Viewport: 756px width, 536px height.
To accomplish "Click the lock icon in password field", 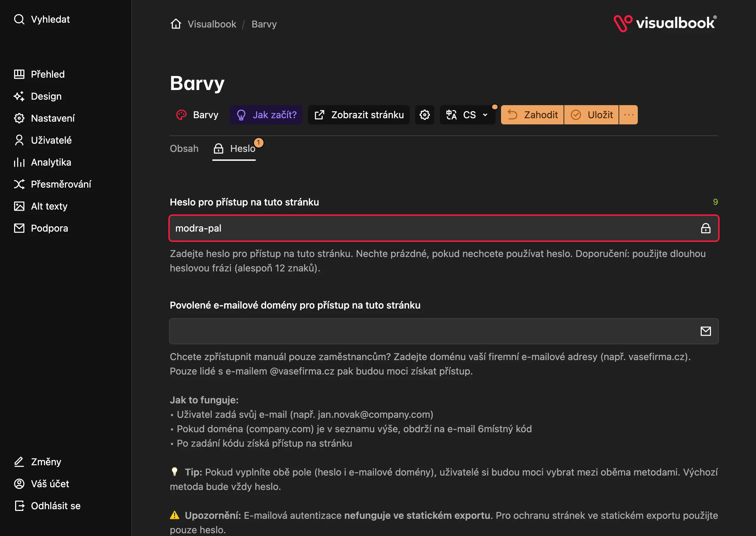I will tap(705, 228).
